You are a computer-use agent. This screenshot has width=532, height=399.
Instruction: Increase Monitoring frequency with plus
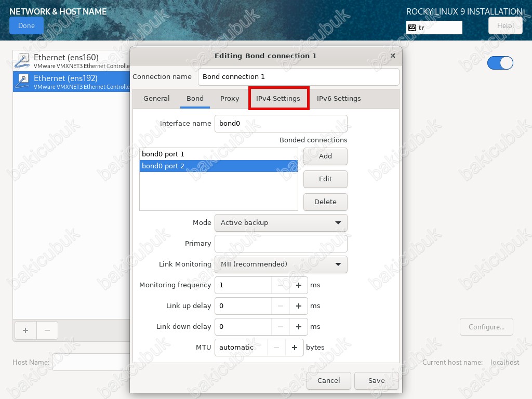click(x=298, y=285)
